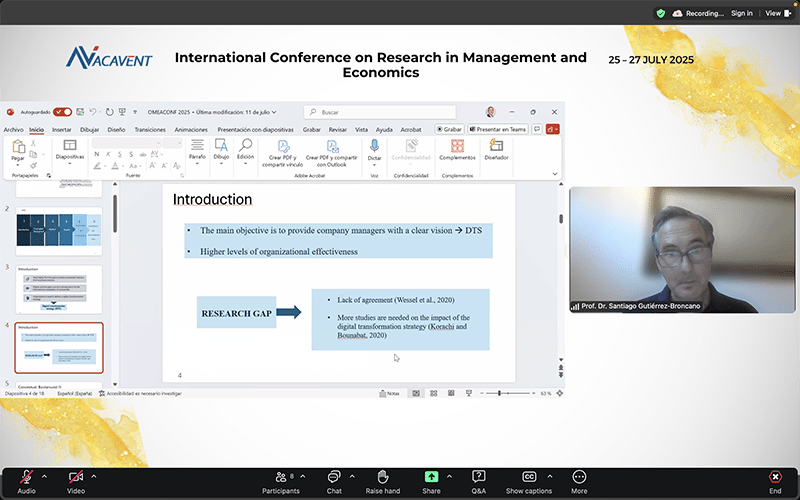Expand video options arrow next to Video
This screenshot has width=800, height=500.
94,475
